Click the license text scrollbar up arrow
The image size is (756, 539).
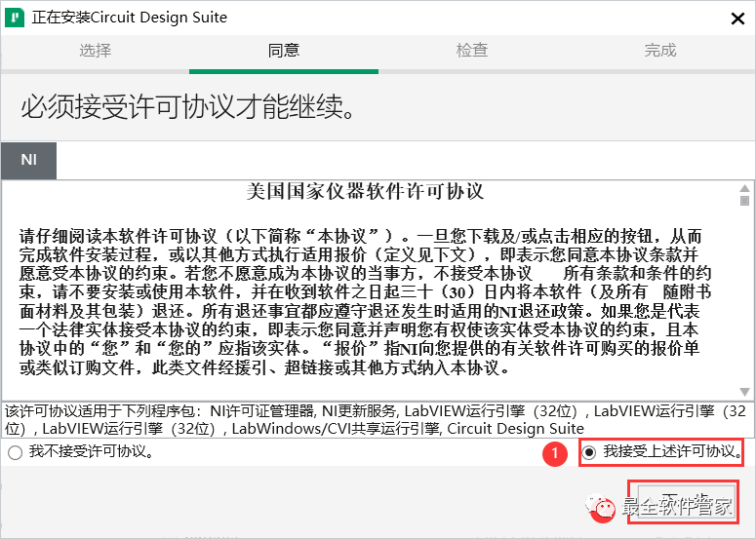(744, 188)
